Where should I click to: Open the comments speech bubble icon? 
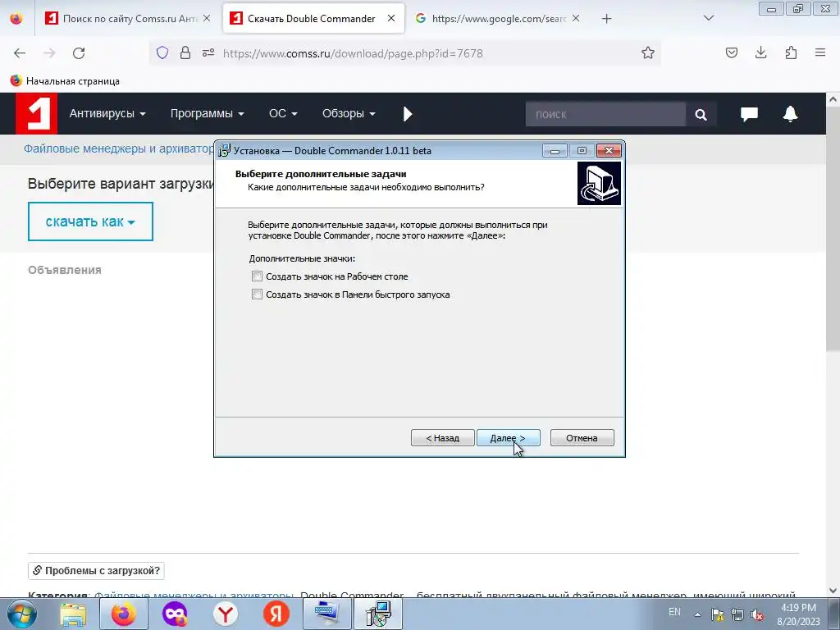749,113
